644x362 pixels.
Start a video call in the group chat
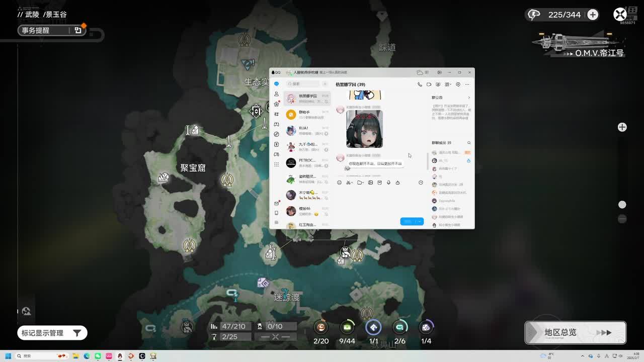tap(429, 84)
